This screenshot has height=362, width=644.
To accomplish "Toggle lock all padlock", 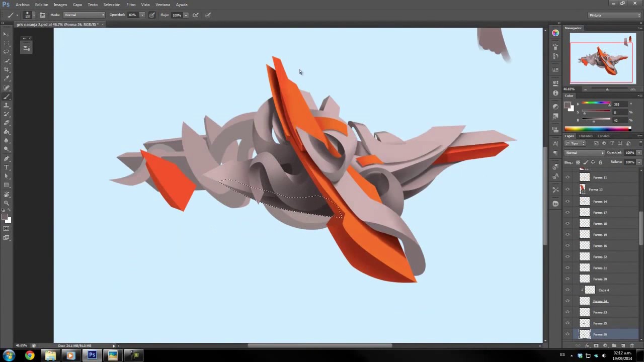I will tap(600, 162).
